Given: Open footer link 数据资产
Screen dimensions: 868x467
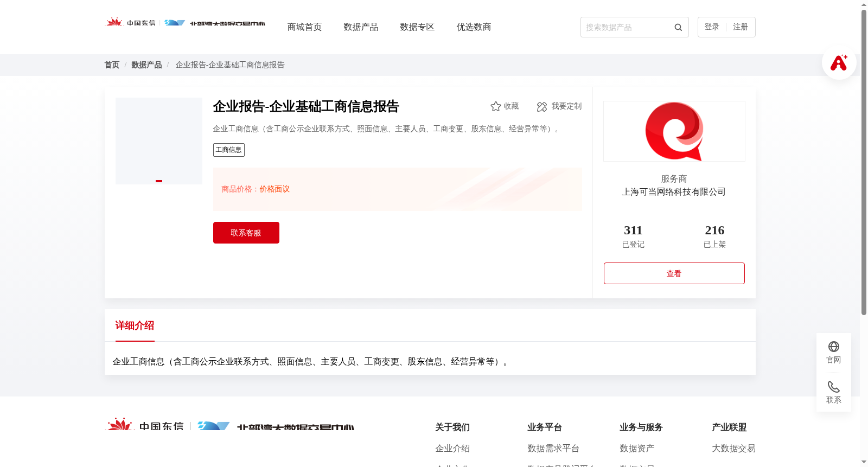Looking at the screenshot, I should pos(637,449).
